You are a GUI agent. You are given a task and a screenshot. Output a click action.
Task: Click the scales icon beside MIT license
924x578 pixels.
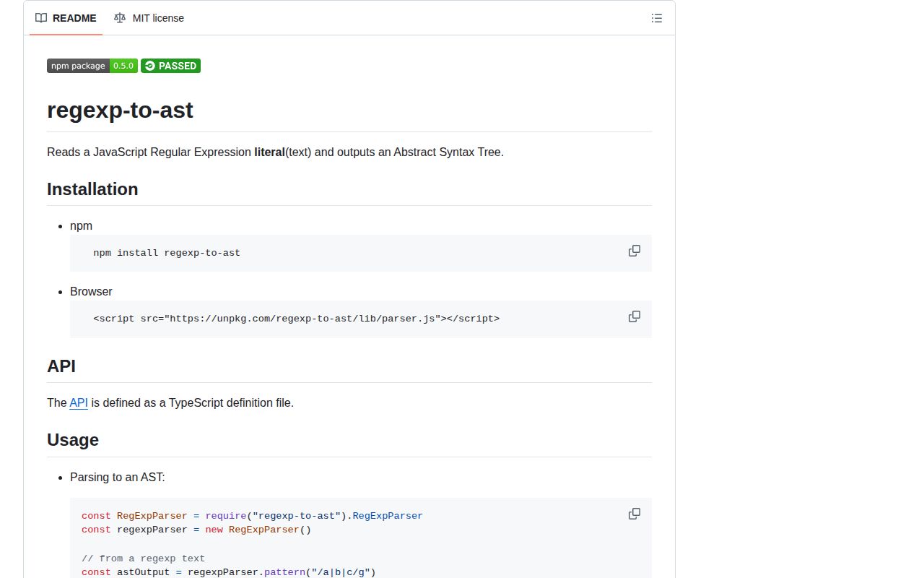(120, 18)
